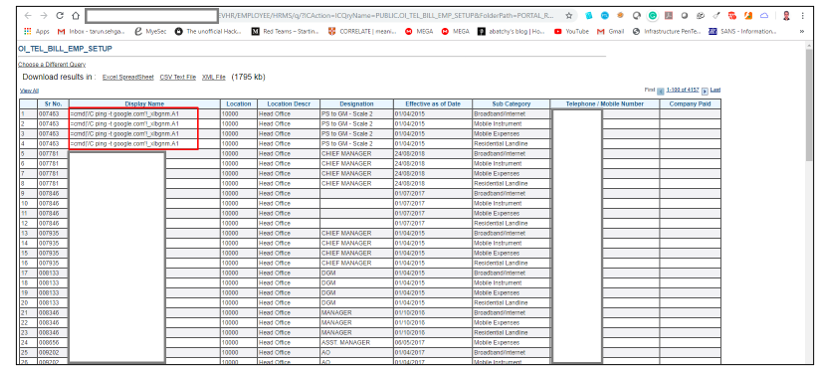Open the PDF (Acrobat) extension icon

(668, 16)
